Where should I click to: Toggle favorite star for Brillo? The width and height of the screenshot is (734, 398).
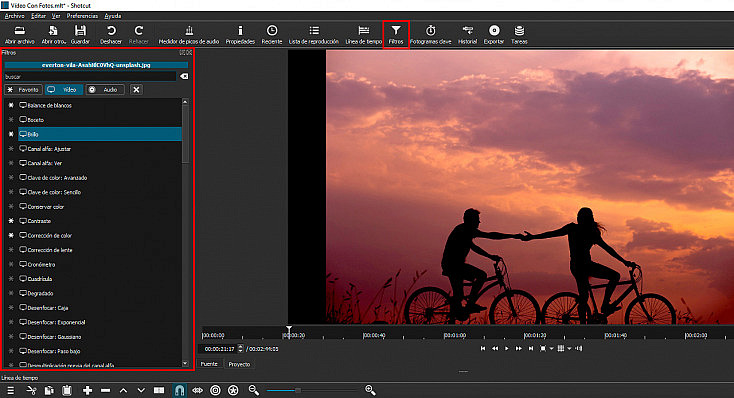pyautogui.click(x=11, y=134)
